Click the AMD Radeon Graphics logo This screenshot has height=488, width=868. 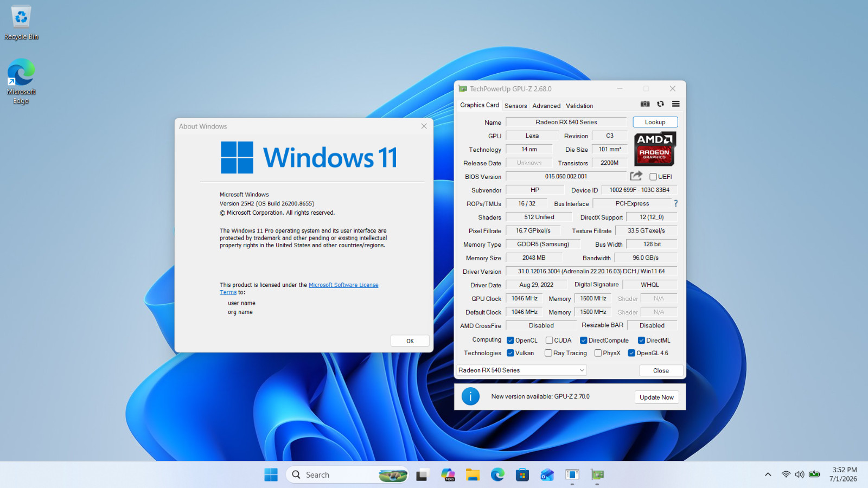tap(655, 149)
